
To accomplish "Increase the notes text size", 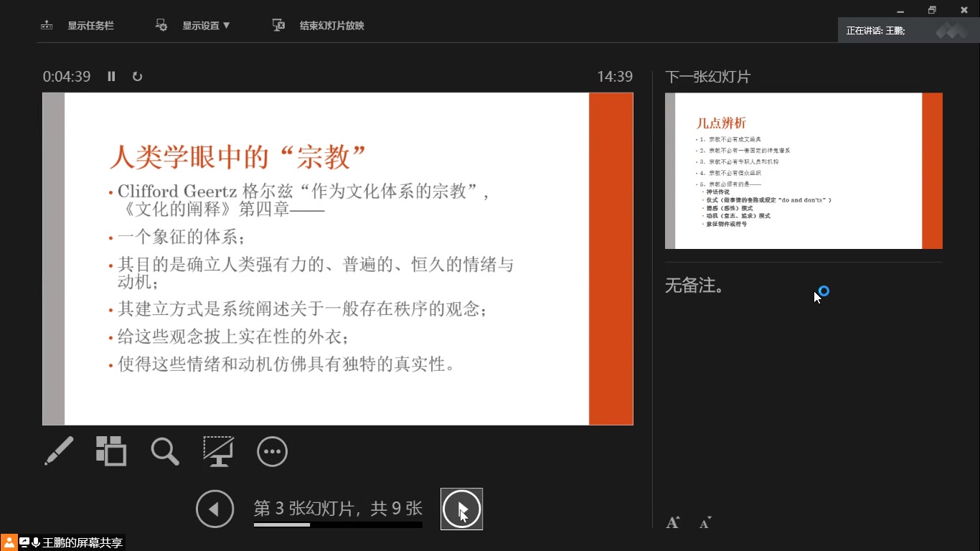I will click(x=672, y=522).
